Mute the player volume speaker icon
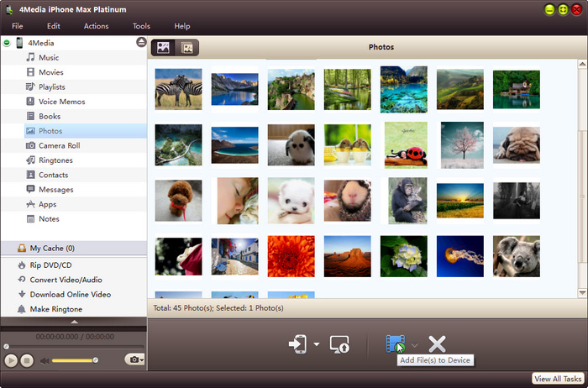This screenshot has height=388, width=588. tap(45, 360)
